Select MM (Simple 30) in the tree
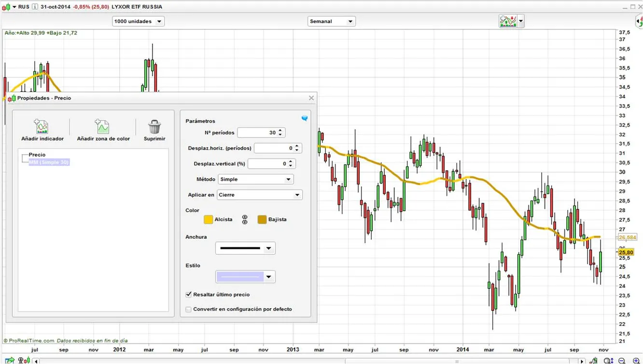 (x=49, y=162)
